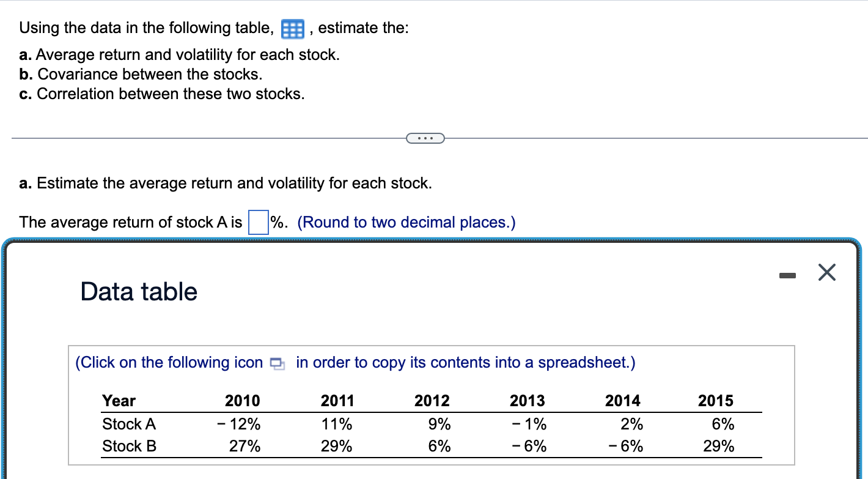Minimize the Data table popup window
Image resolution: width=868 pixels, height=479 pixels.
[788, 275]
